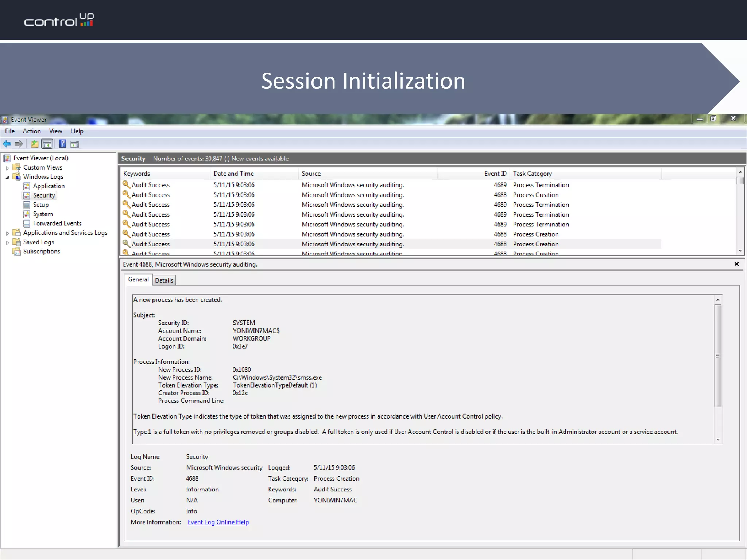747x560 pixels.
Task: Click the TokenElevationTypeDefault (1) value
Action: pos(275,385)
